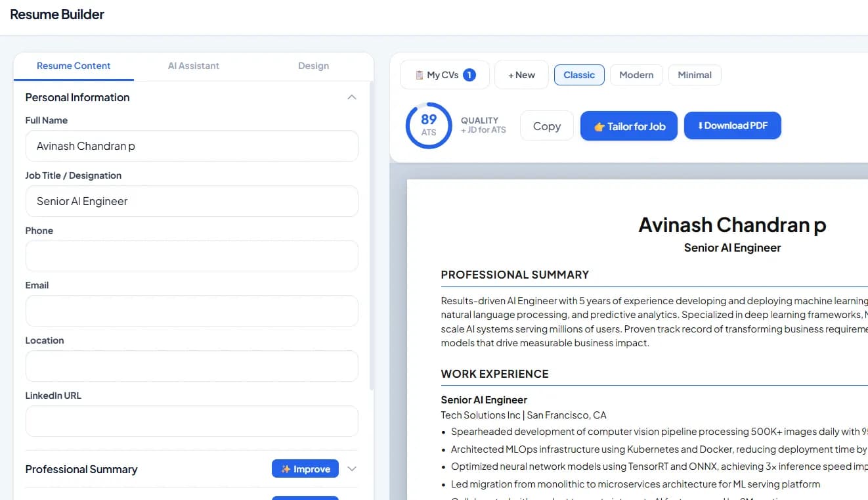The height and width of the screenshot is (500, 868).
Task: Click PROFESSIONAL SUMMARY heading in preview
Action: click(515, 275)
